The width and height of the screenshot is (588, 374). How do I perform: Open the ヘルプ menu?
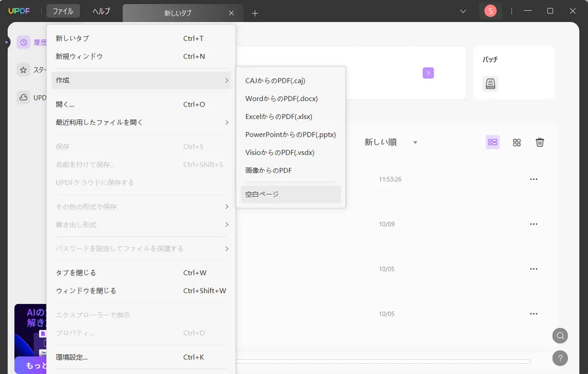point(101,11)
